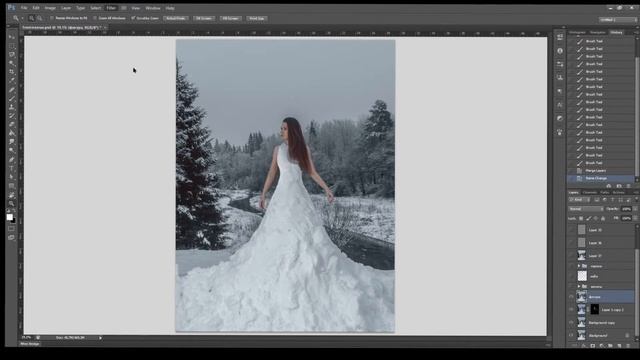Create a new group icon
This screenshot has width=640, height=360.
pos(611,346)
